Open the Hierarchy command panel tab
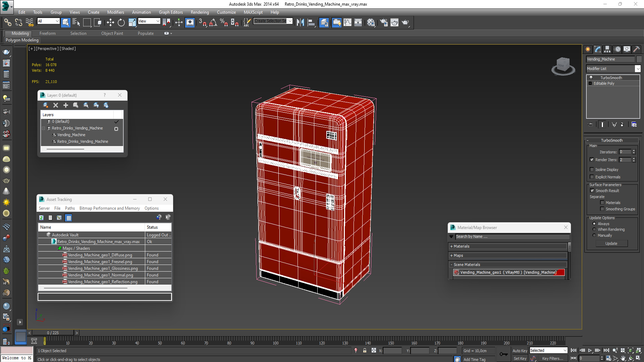The width and height of the screenshot is (644, 362). (607, 49)
